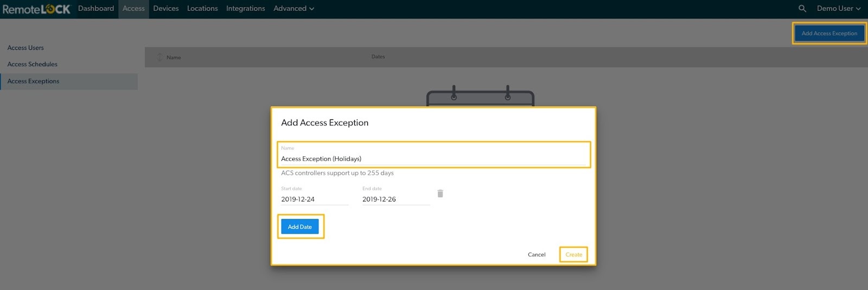Select Access Schedules in the sidebar
Viewport: 868px width, 290px height.
click(33, 64)
